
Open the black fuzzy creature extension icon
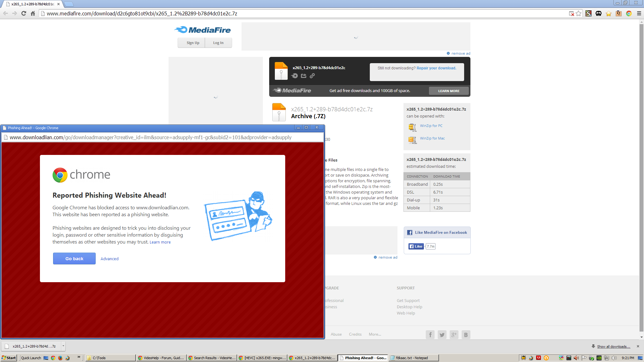pyautogui.click(x=598, y=14)
